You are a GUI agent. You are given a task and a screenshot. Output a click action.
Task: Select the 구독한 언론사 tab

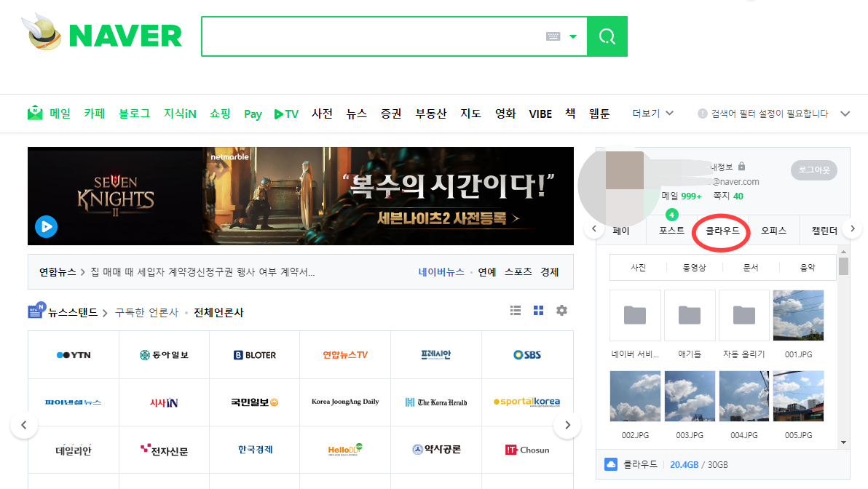point(146,313)
